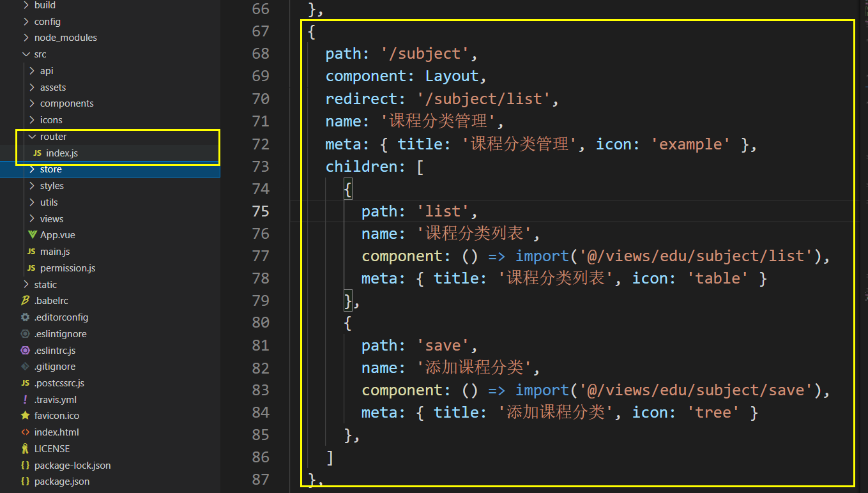Click the JS icon next to permission.js
This screenshot has width=868, height=493.
31,268
